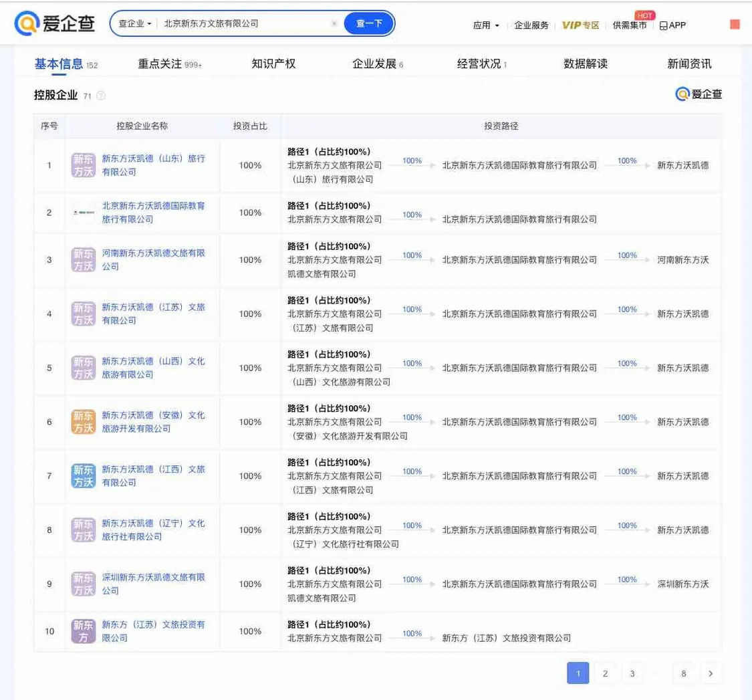Screen dimensions: 752x700
Task: Select the 投资路径 column header
Action: 501,126
